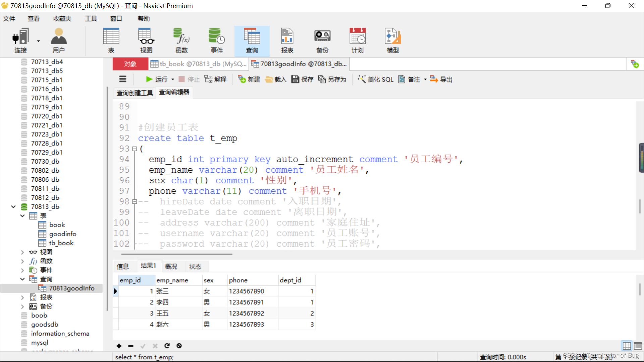The image size is (644, 362).
Task: Select the Query (查询) toolbar icon
Action: tap(252, 41)
